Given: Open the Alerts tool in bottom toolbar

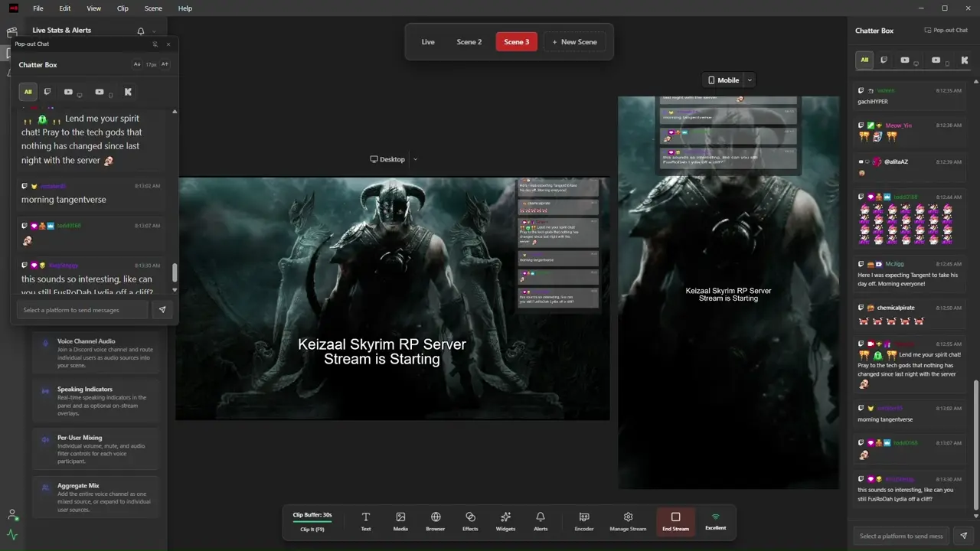Looking at the screenshot, I should [x=541, y=521].
